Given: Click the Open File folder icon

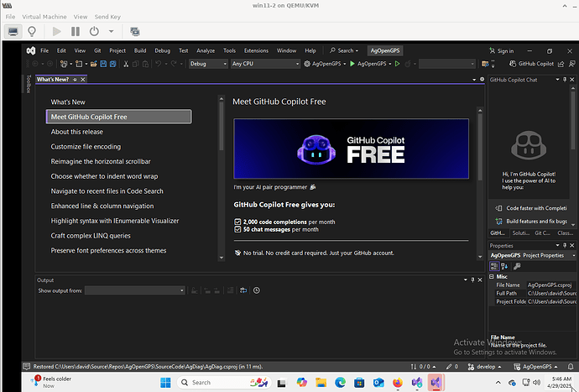Looking at the screenshot, I should (94, 64).
